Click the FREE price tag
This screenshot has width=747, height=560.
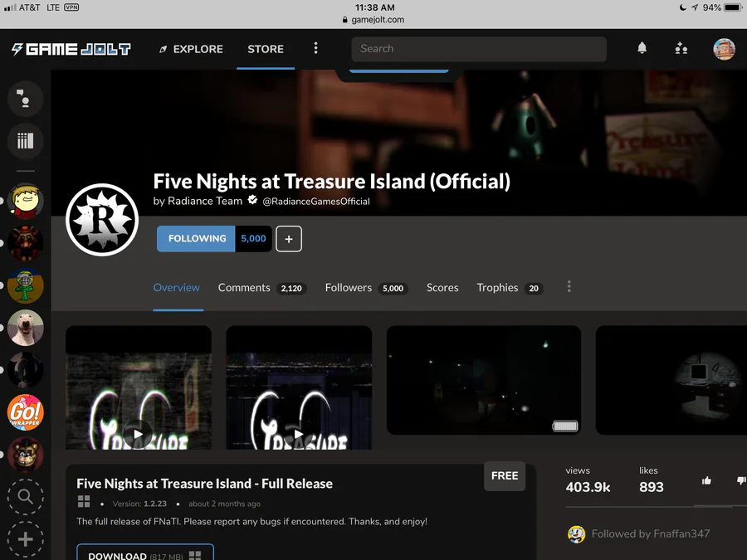505,476
